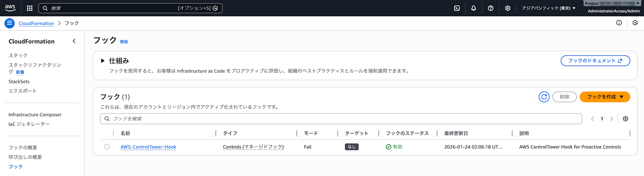This screenshot has height=176, width=644.
Task: Click Controls (マネージドフック) type text
Action: (x=253, y=147)
